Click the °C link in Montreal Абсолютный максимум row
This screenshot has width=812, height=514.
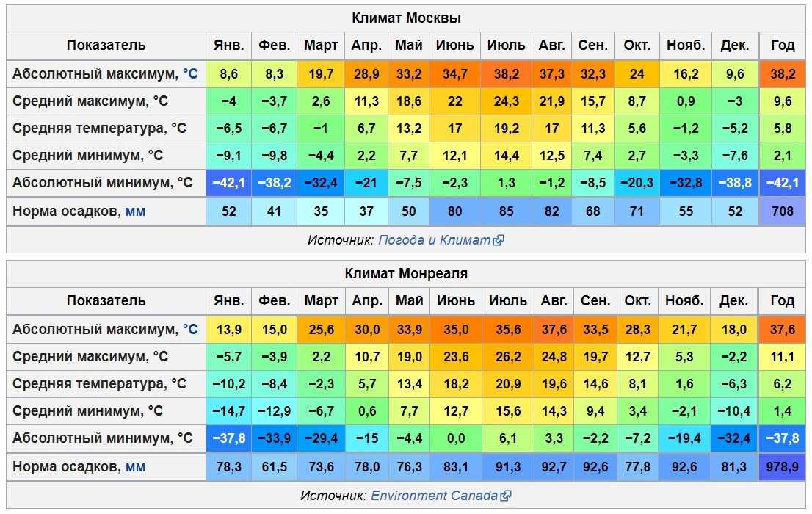(190, 329)
